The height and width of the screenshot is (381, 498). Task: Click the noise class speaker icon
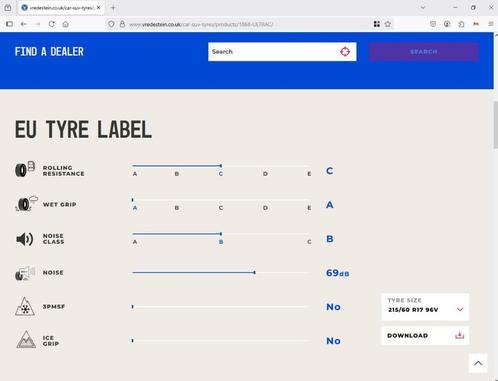coord(25,239)
